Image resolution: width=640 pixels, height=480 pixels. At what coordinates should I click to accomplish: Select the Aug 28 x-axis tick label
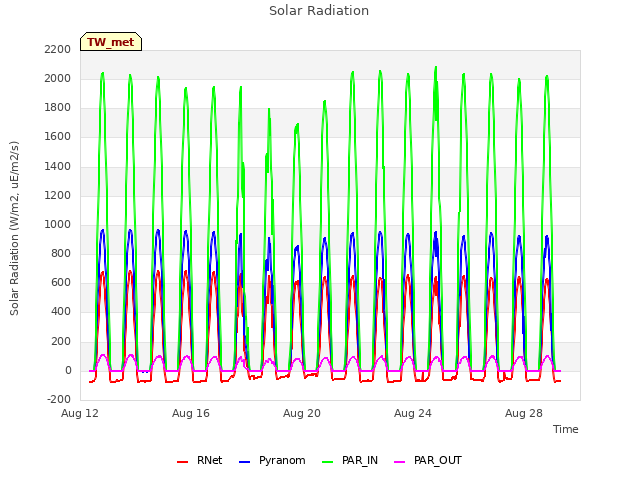(524, 413)
